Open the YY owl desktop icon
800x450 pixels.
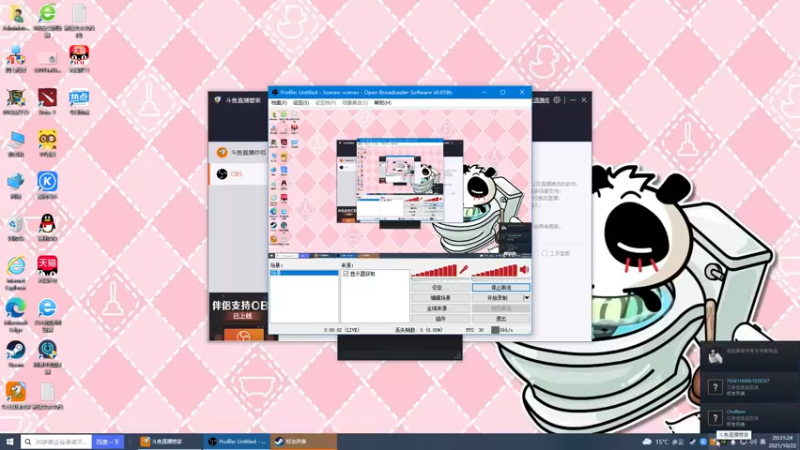(47, 143)
